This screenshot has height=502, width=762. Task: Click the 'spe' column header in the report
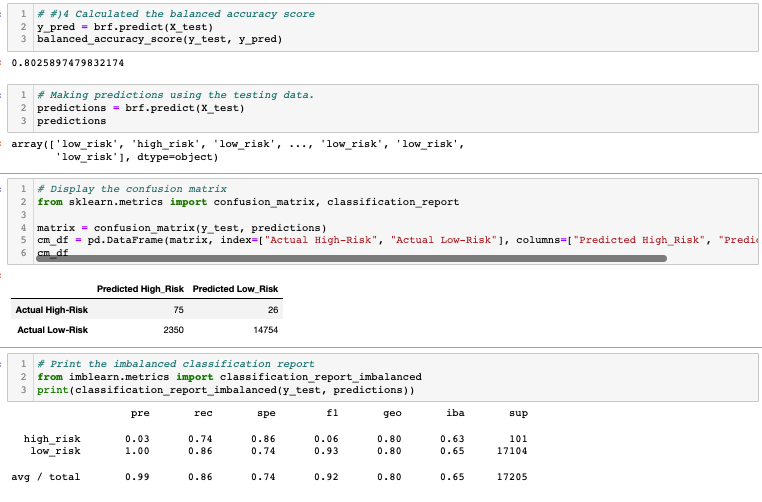[x=266, y=413]
